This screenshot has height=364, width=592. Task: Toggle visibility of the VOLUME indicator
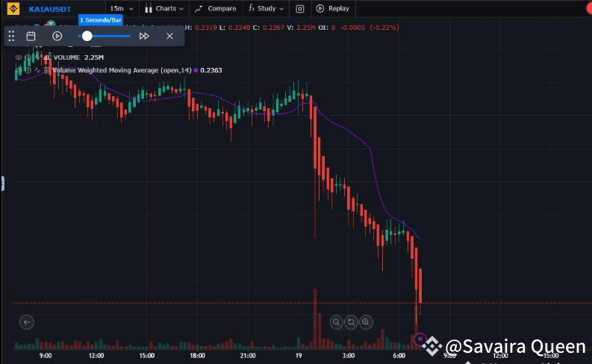tap(19, 57)
